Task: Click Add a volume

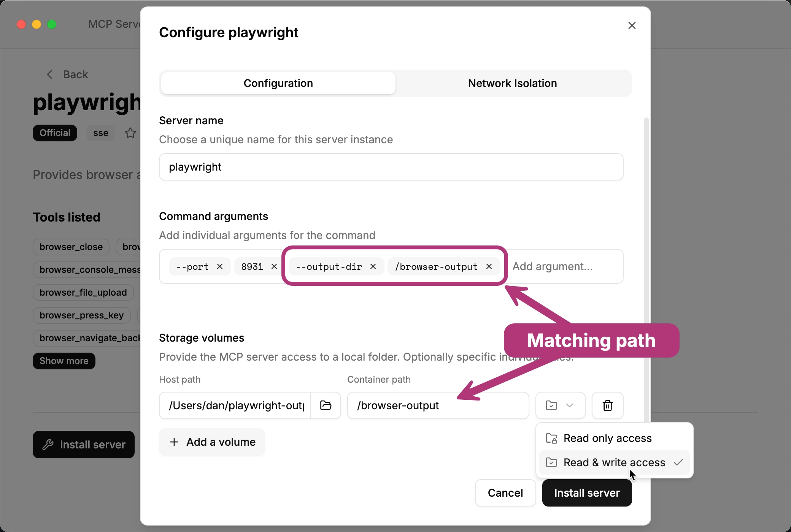Action: coord(212,442)
